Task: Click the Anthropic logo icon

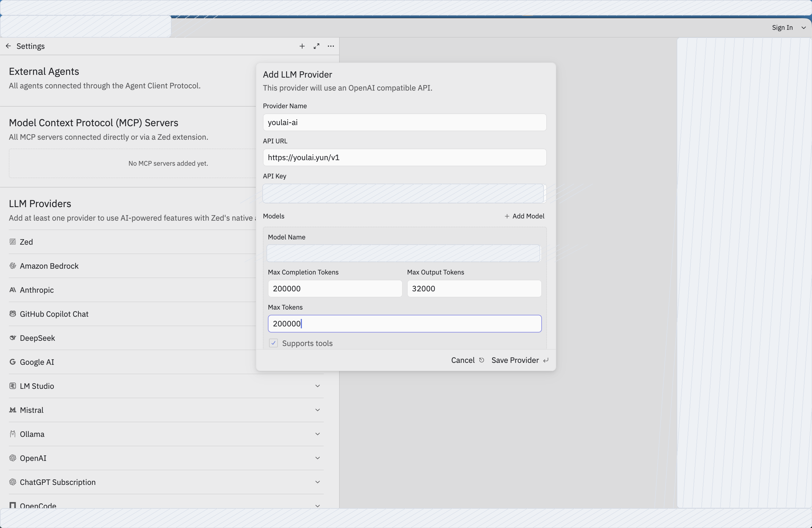Action: point(13,290)
